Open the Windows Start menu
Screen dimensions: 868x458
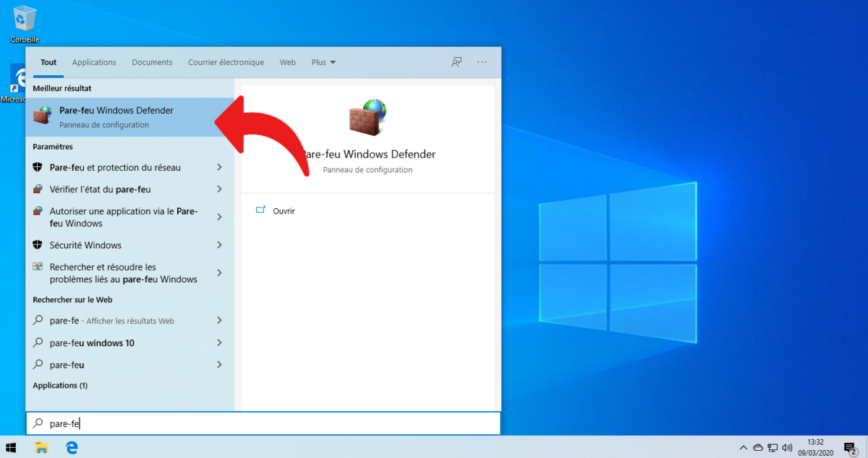12,447
